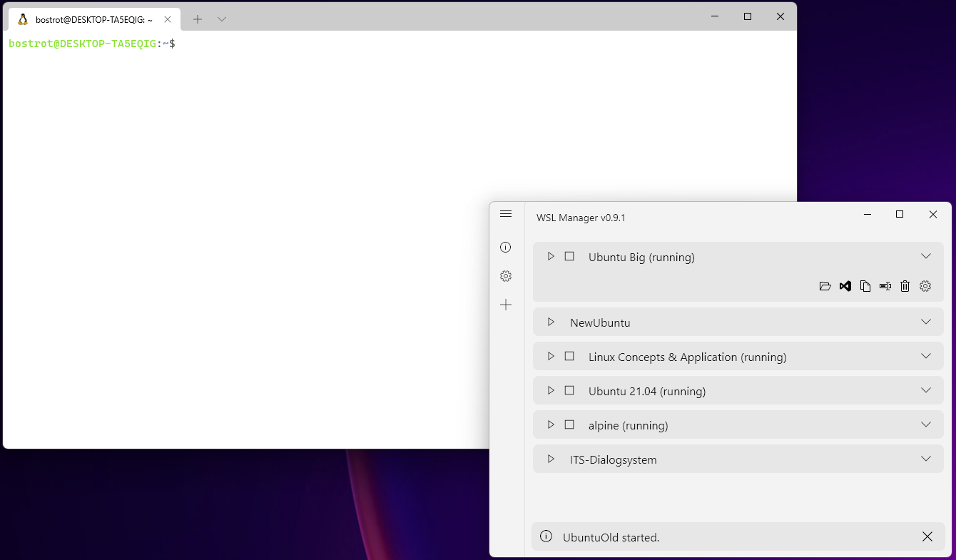Click the terminal prompt line
The image size is (956, 560).
[92, 44]
